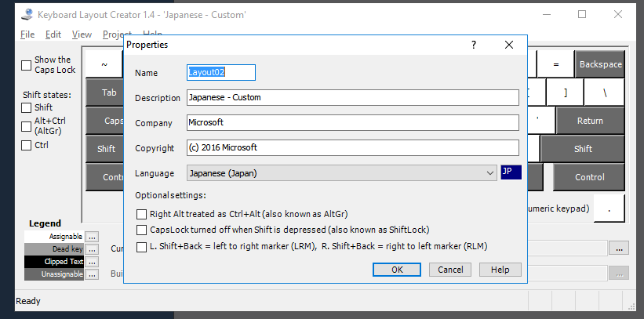
Task: Click the Assignable legend color swatch
Action: point(54,236)
